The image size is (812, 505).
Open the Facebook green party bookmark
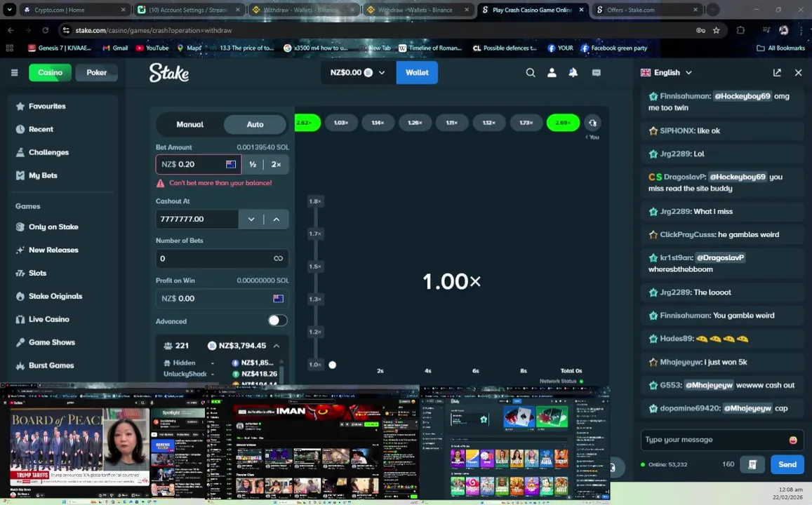(613, 48)
